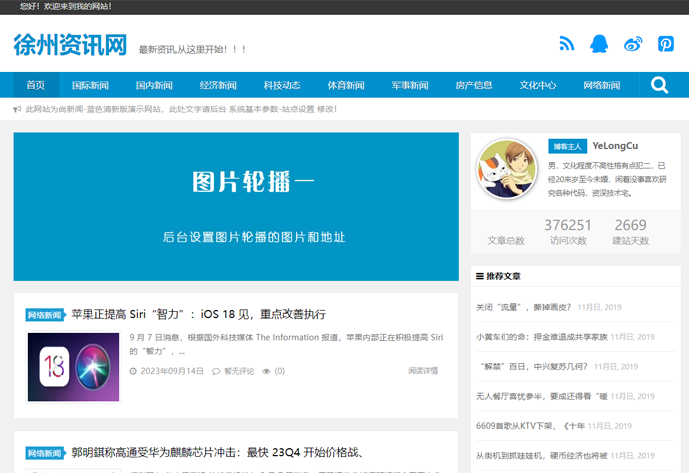Open recommended post 小黄车们的命：押金难退成共享家族
The height and width of the screenshot is (473, 689).
pyautogui.click(x=541, y=337)
